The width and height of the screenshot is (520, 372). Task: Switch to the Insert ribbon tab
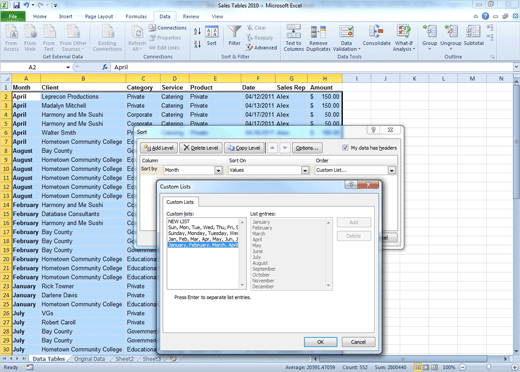(66, 16)
